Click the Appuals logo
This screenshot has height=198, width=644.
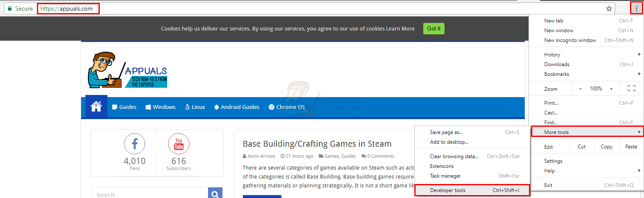pyautogui.click(x=128, y=70)
